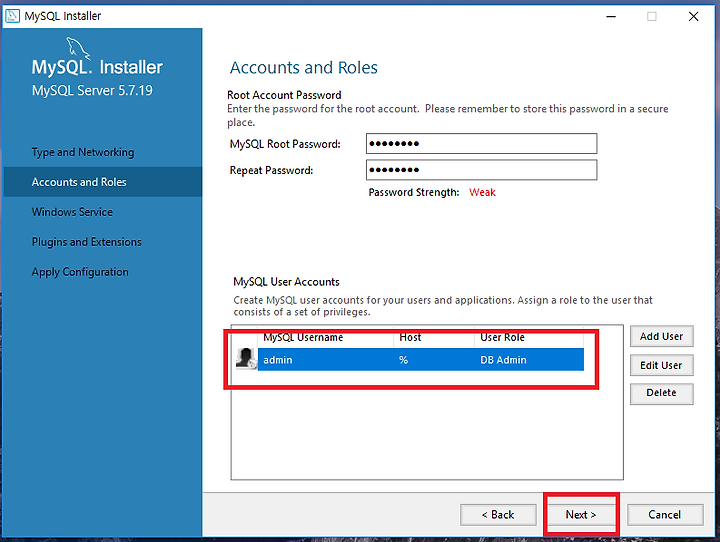
Task: Select the Accounts and Roles step
Action: (x=102, y=182)
